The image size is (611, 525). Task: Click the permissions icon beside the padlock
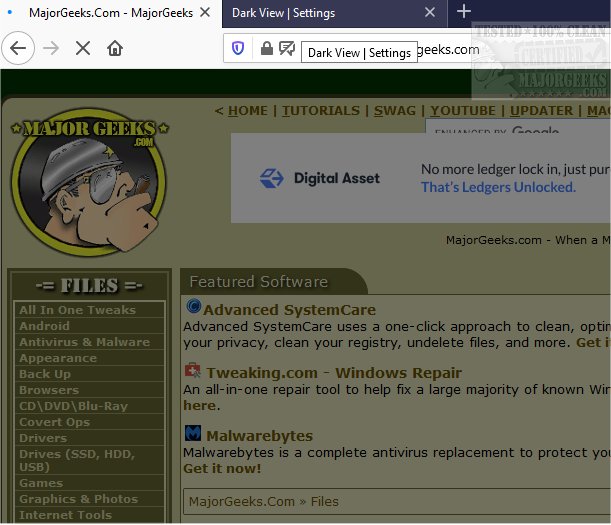pos(287,48)
